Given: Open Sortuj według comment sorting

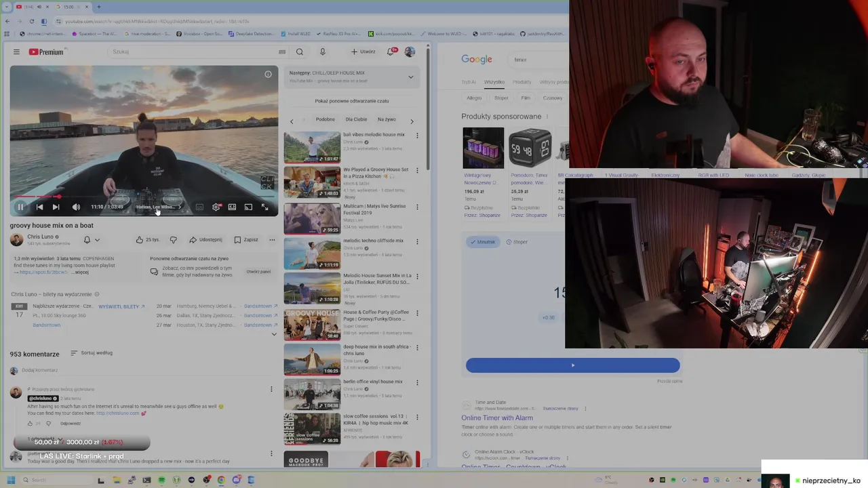Looking at the screenshot, I should point(92,353).
